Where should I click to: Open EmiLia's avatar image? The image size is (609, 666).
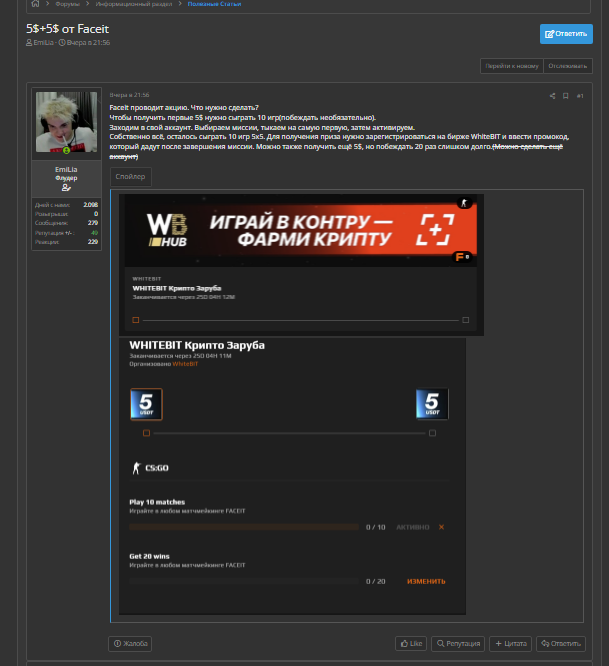pyautogui.click(x=66, y=122)
